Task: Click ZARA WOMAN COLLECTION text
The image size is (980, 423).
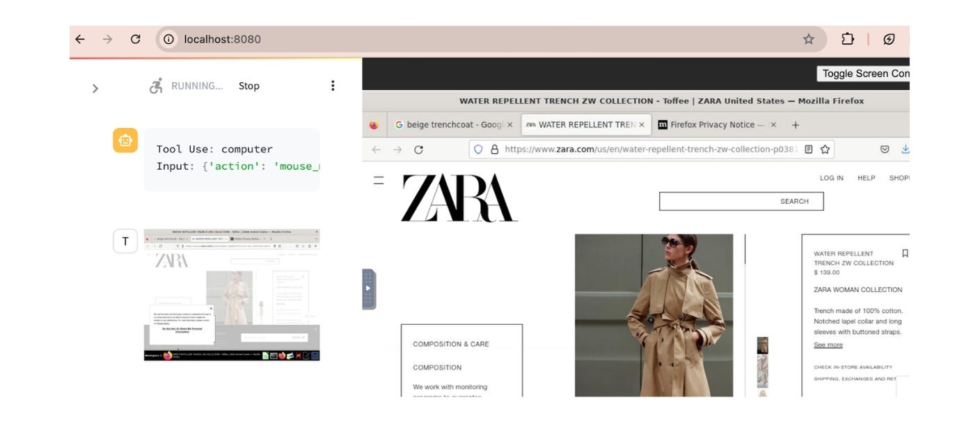Action: coord(858,289)
